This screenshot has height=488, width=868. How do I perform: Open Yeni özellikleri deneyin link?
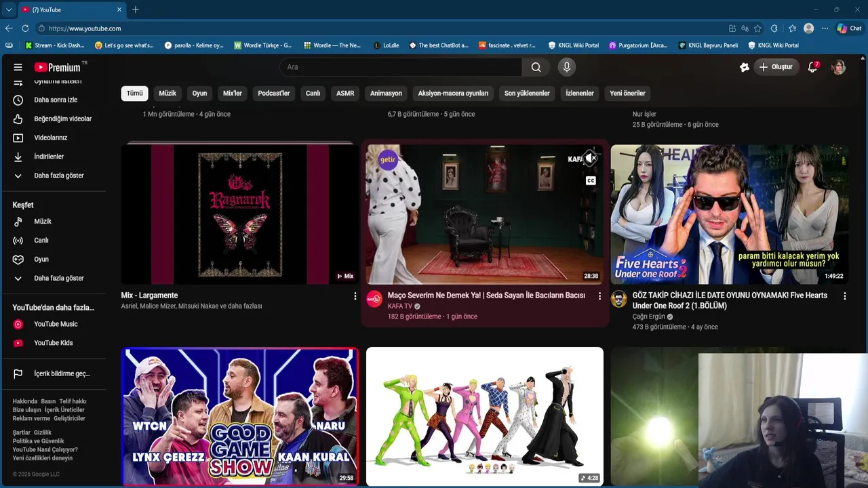coord(43,458)
